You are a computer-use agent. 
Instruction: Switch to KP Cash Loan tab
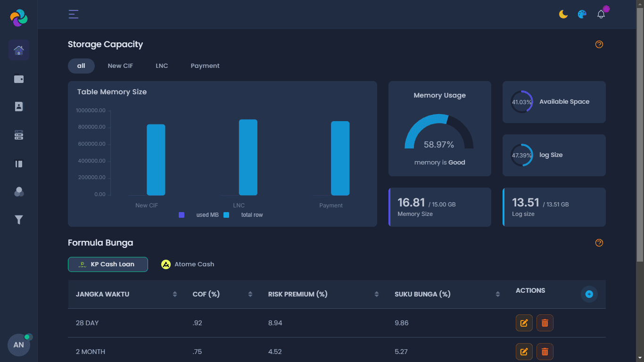click(108, 264)
